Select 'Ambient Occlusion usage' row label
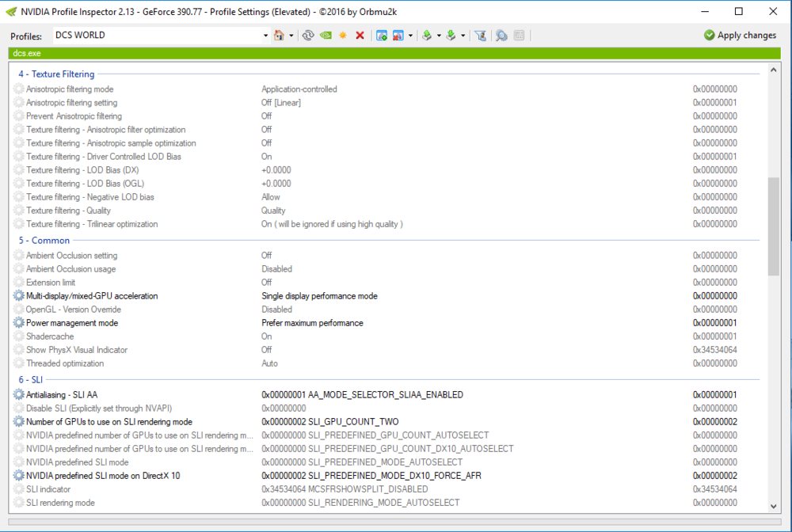Image resolution: width=792 pixels, height=532 pixels. point(70,269)
